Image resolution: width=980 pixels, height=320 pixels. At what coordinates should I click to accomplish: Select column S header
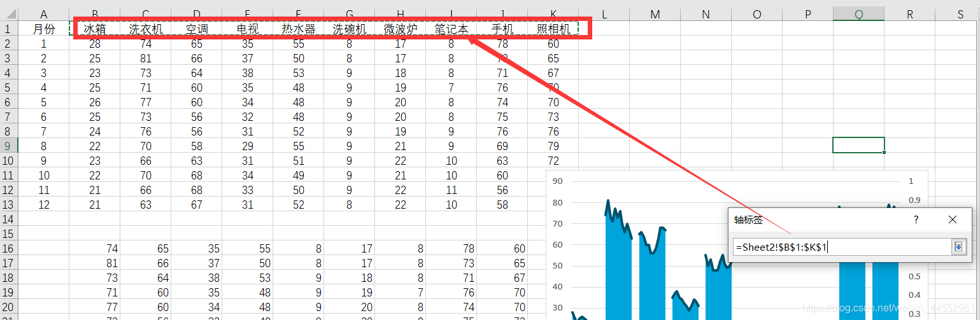(x=958, y=14)
